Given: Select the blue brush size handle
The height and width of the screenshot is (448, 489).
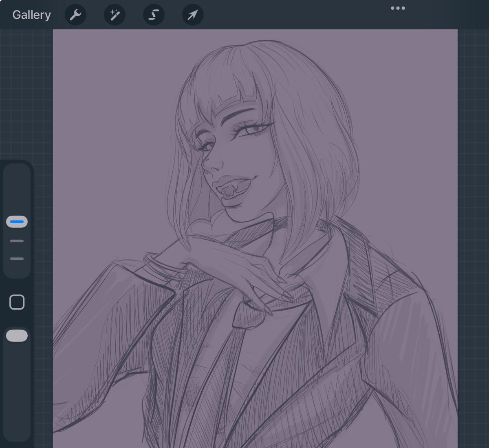Looking at the screenshot, I should tap(17, 222).
